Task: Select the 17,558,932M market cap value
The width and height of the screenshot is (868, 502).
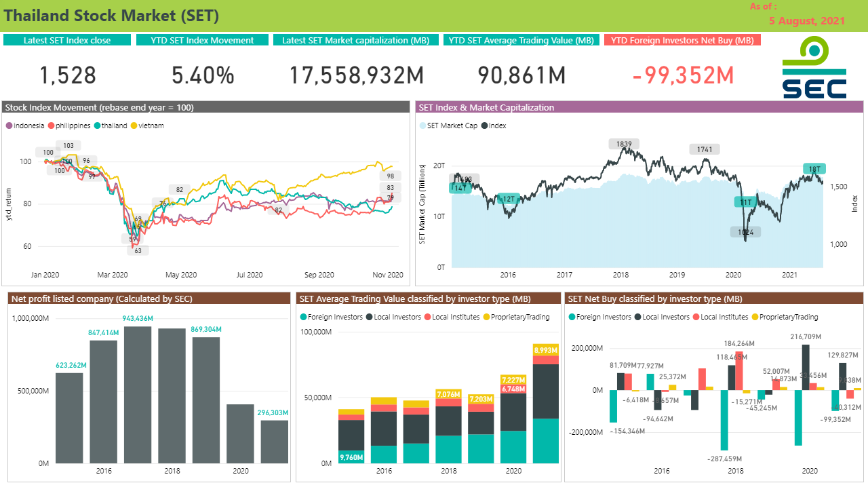Action: pos(357,75)
